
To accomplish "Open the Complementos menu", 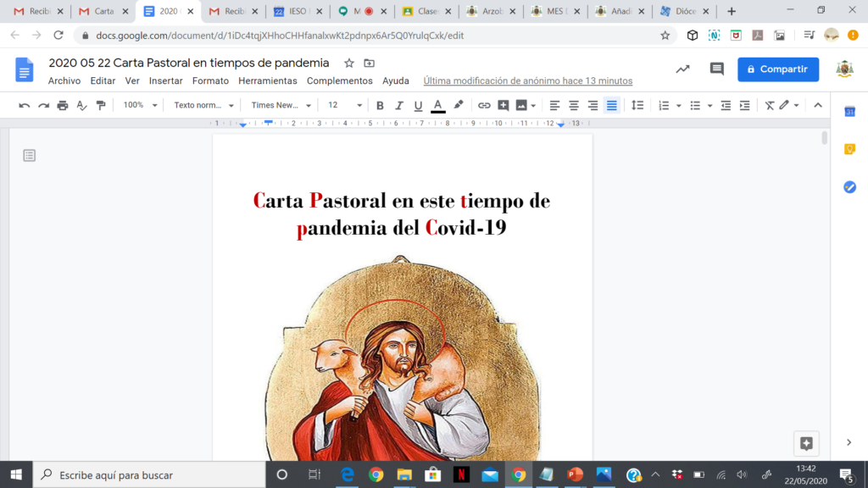I will point(339,80).
